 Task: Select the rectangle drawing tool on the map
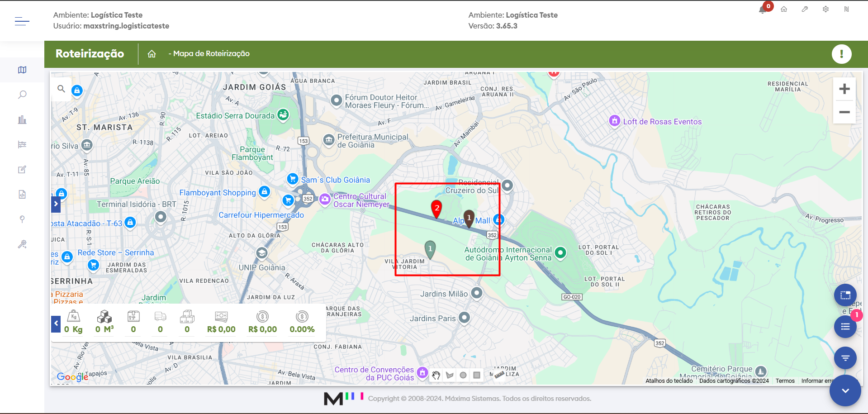click(477, 375)
